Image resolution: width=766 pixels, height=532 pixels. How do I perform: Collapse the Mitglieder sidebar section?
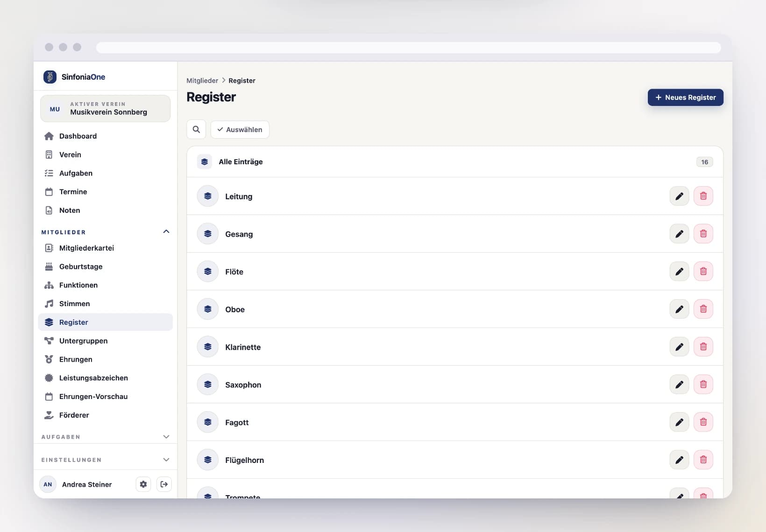click(x=166, y=231)
